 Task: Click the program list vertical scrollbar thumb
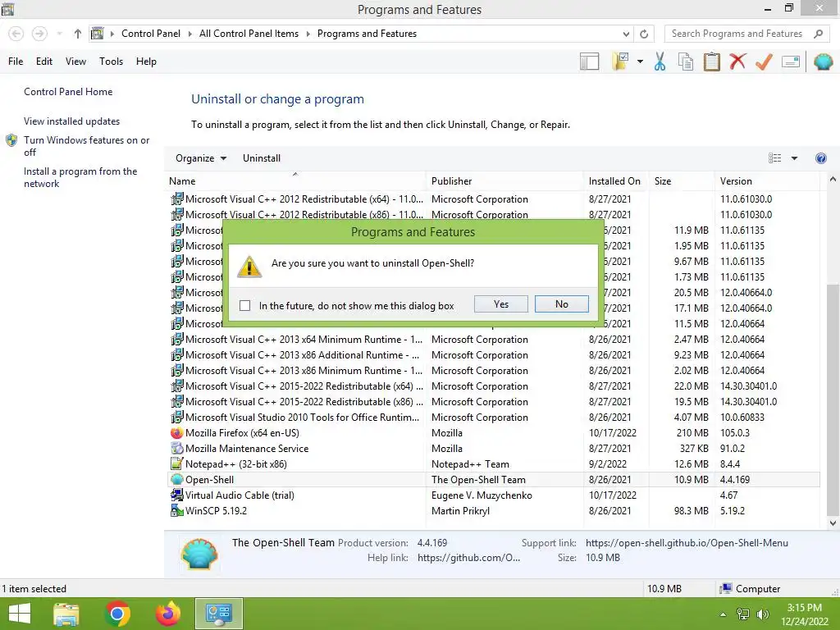click(x=833, y=399)
